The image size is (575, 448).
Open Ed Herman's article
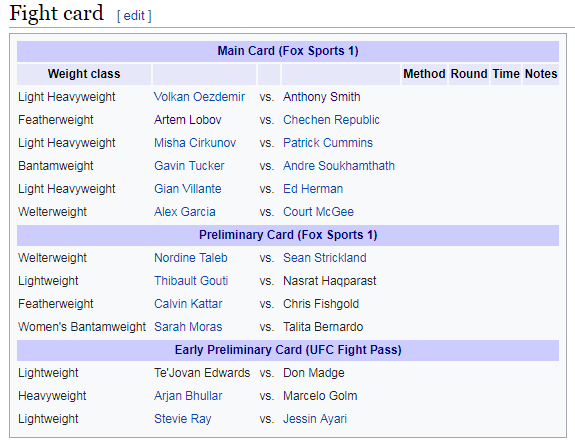313,189
